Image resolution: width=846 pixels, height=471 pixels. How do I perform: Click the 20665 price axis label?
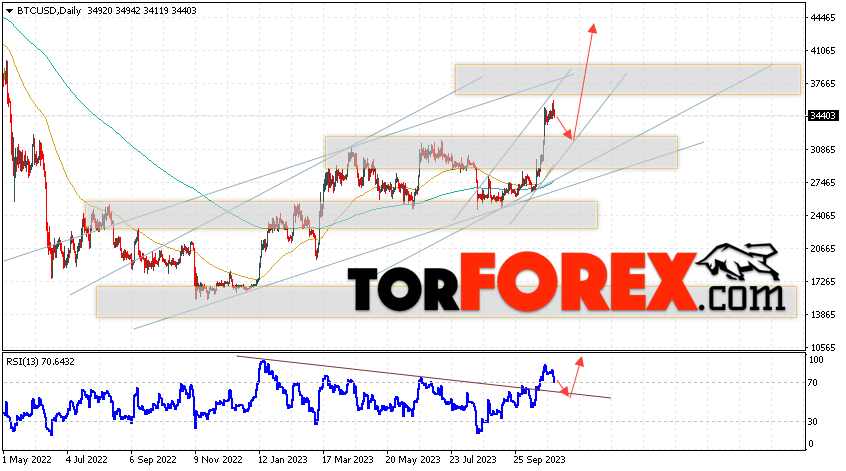point(823,249)
